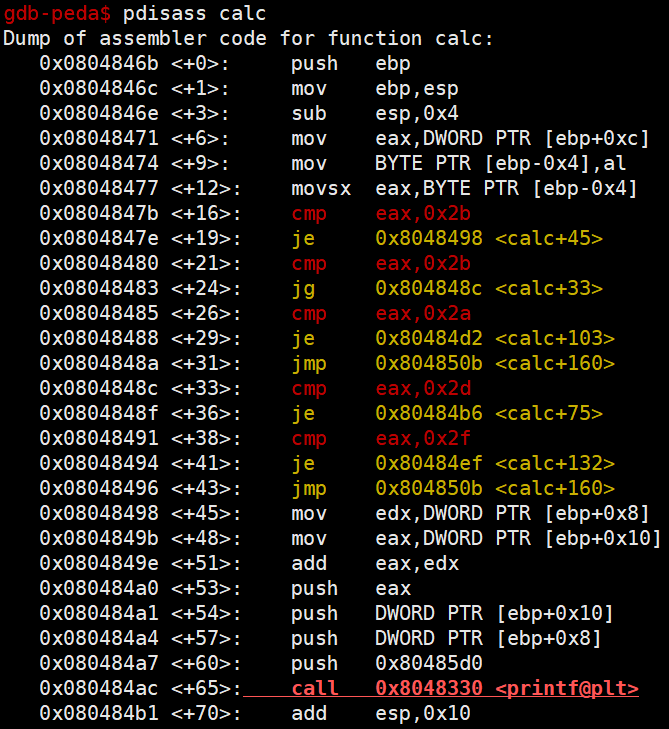Screen dimensions: 669x729
Task: Click the gdb-peda$ prompt text
Action: 57,14
